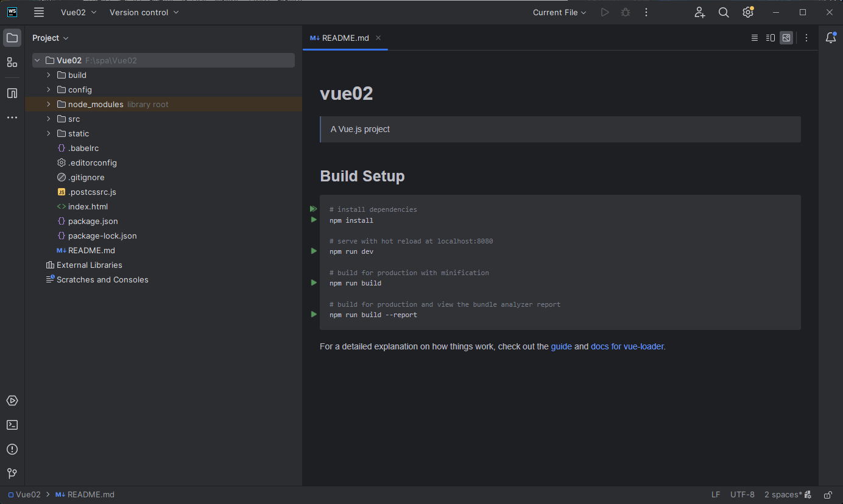Click the 'Build Setup' heading
Image resolution: width=843 pixels, height=504 pixels.
362,176
